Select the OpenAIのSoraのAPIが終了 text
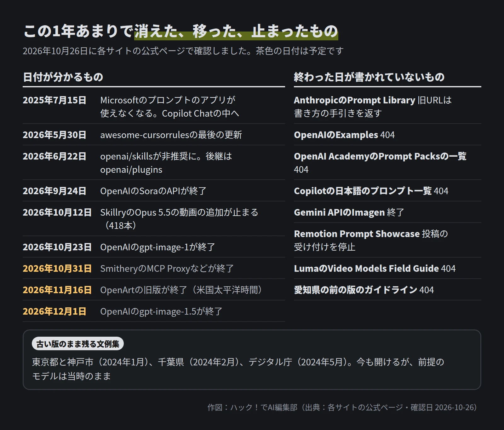This screenshot has width=504, height=430. coord(153,191)
